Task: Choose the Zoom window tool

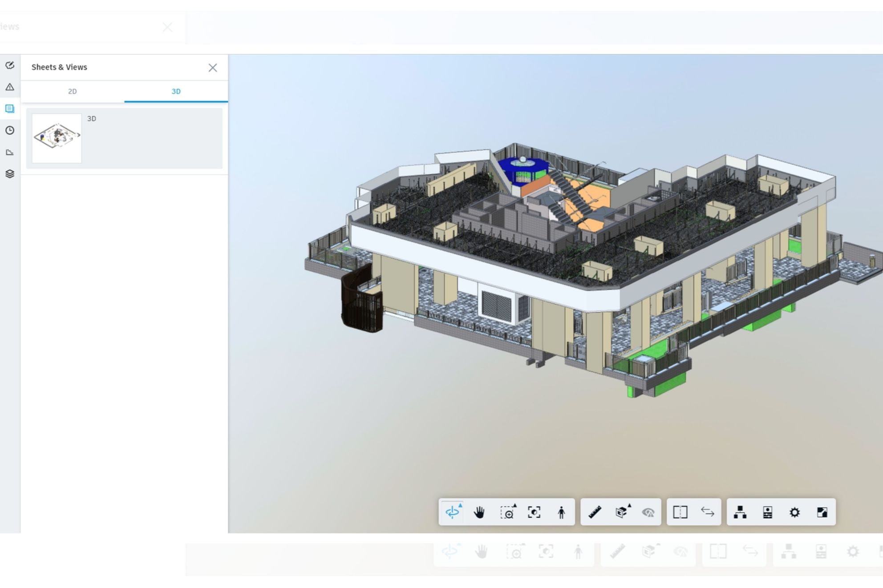Action: coord(507,512)
